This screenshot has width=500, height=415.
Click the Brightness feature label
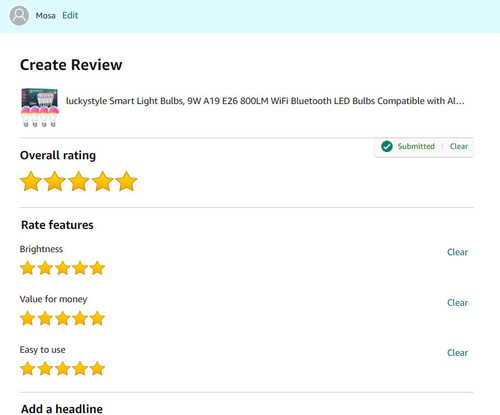pyautogui.click(x=41, y=249)
